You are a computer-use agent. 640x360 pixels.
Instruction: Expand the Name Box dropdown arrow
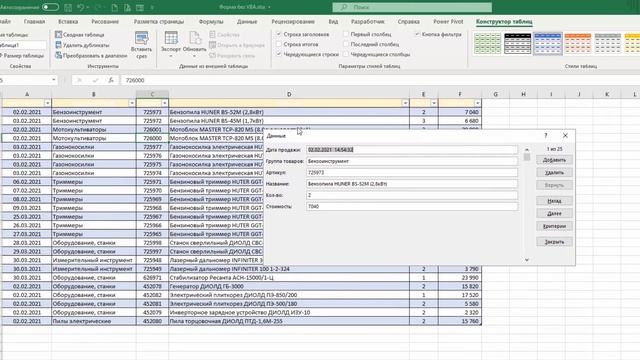[54, 80]
